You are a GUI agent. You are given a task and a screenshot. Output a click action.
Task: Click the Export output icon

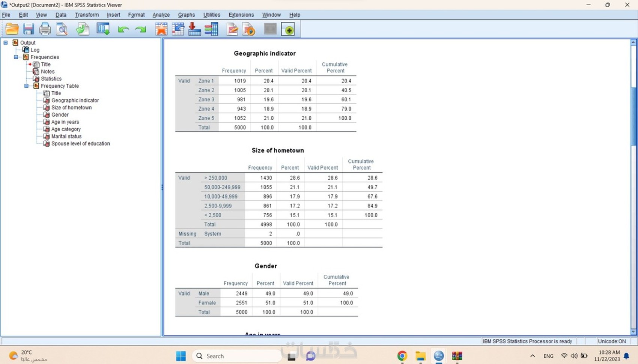[83, 29]
